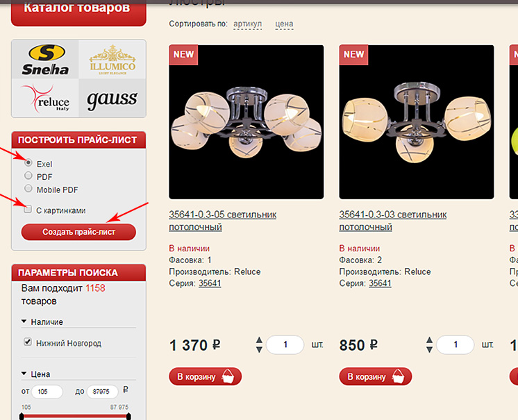
Task: Select the Mobile PDF radio option
Action: 28,188
